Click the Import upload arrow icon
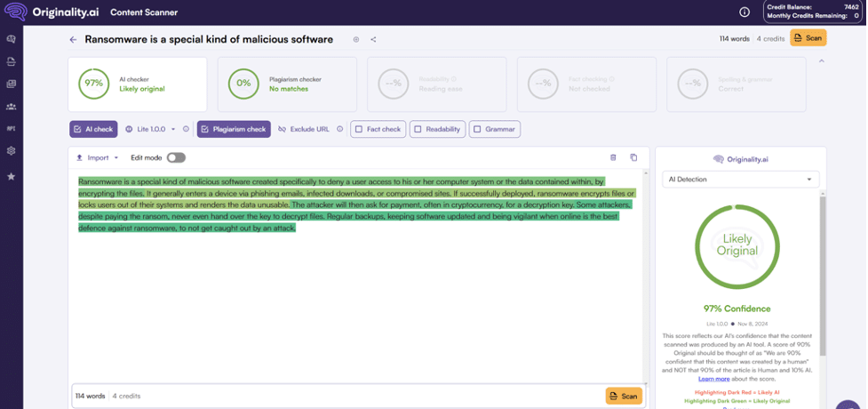This screenshot has height=409, width=868. pos(80,158)
